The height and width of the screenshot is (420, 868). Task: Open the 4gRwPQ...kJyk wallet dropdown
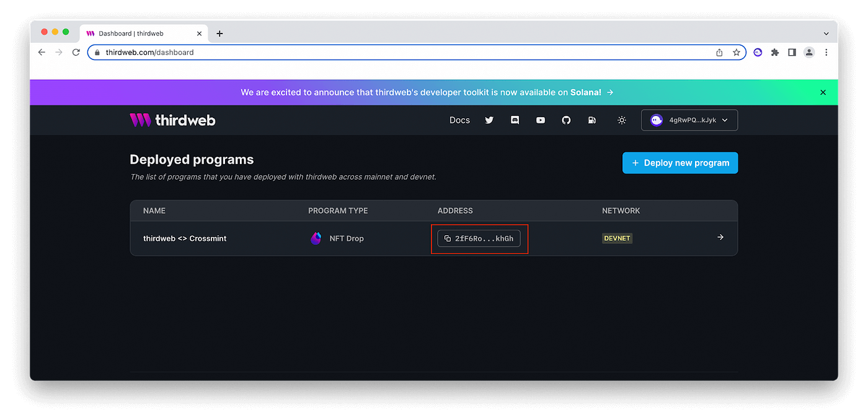pos(689,120)
